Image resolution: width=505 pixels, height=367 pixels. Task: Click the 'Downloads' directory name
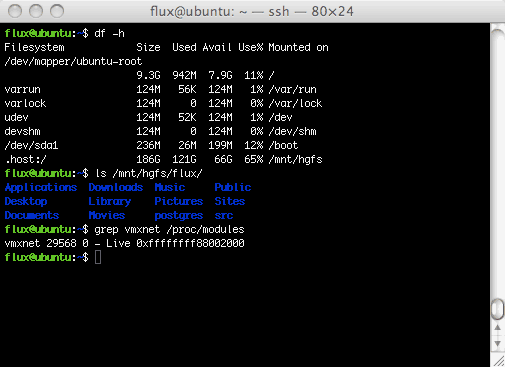(116, 187)
